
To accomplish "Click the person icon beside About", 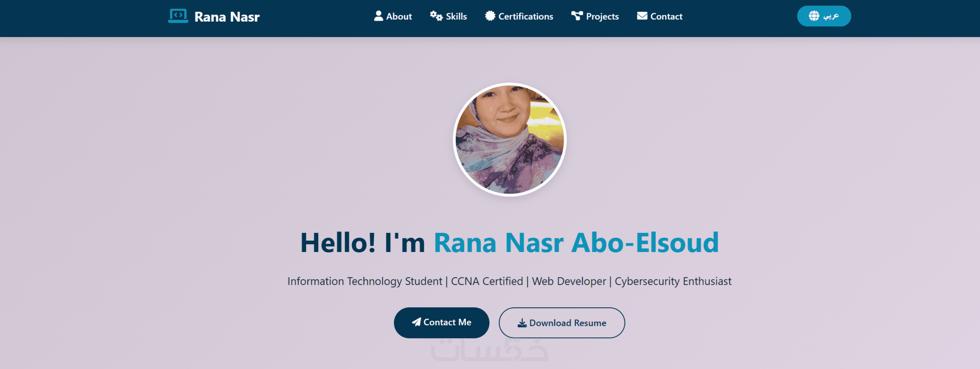I will 378,16.
